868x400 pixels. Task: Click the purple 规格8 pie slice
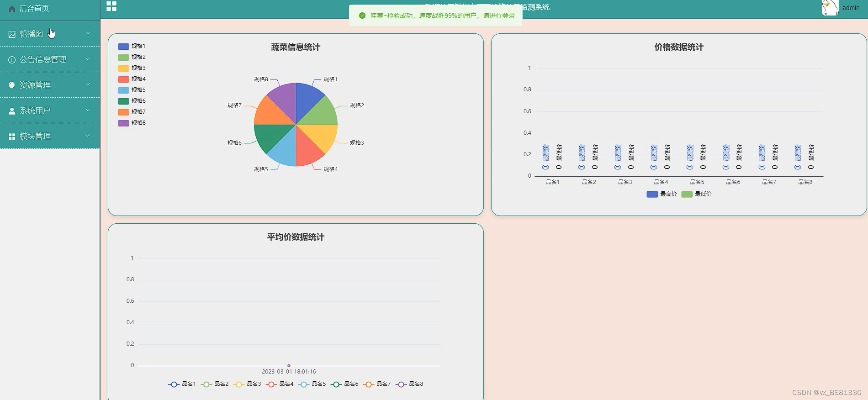(285, 99)
